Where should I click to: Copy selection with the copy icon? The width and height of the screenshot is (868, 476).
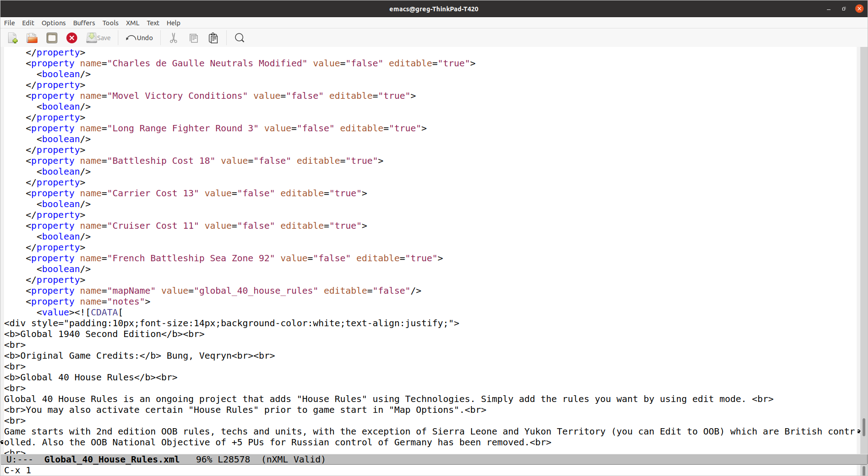click(194, 38)
